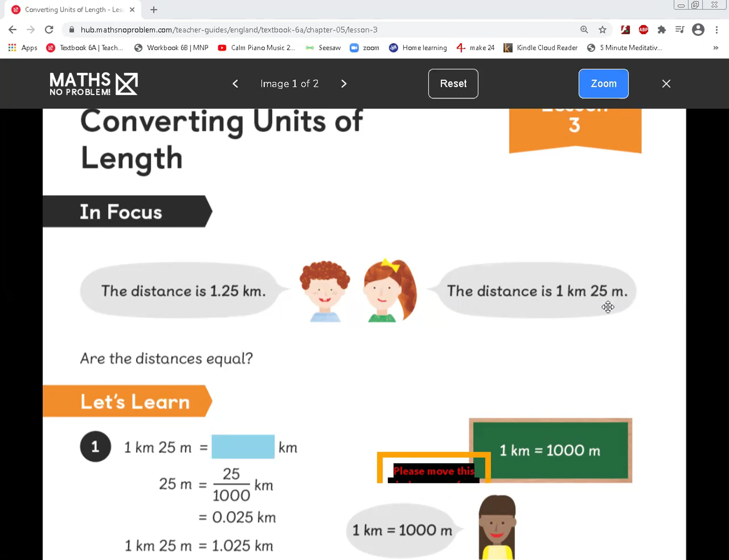Image resolution: width=729 pixels, height=560 pixels.
Task: Open the Seesaw bookmark
Action: click(323, 48)
